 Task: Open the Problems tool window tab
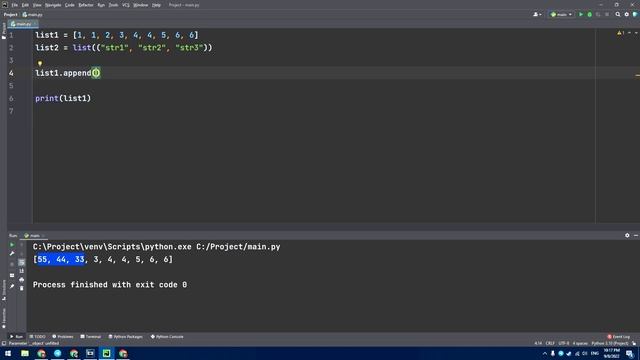tap(63, 337)
